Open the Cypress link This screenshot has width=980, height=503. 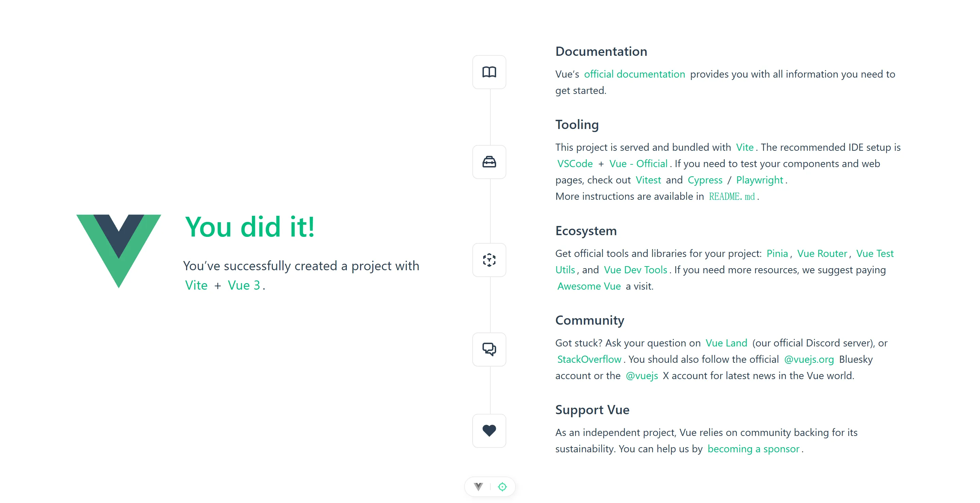point(705,180)
